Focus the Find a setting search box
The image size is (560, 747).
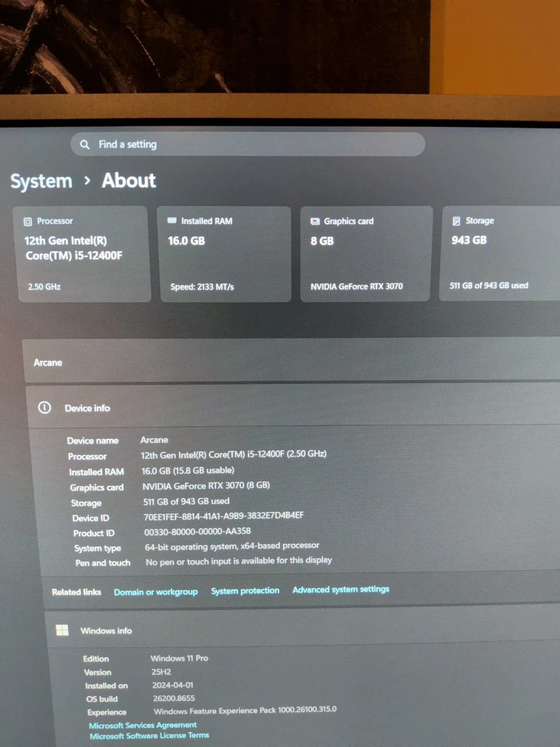pyautogui.click(x=248, y=144)
